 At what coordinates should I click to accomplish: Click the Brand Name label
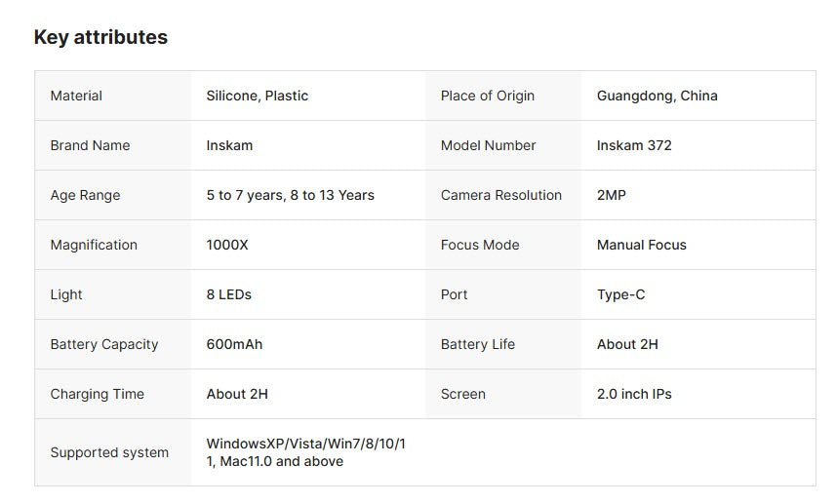(x=90, y=145)
